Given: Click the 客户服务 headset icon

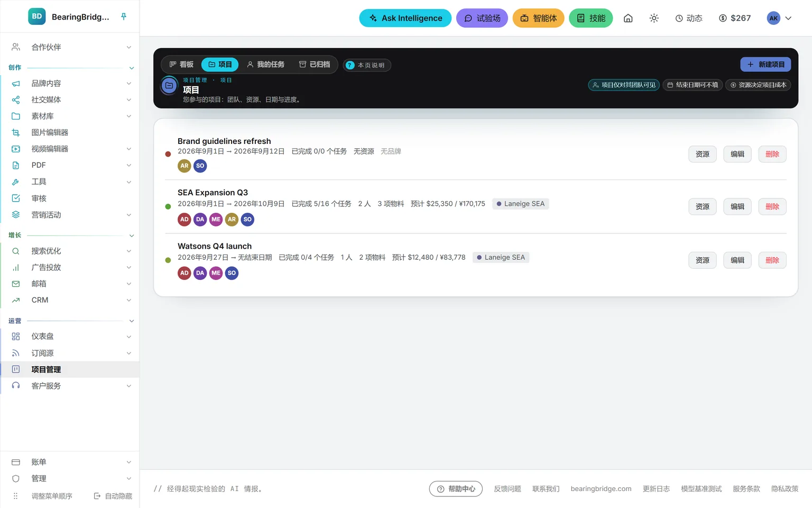Looking at the screenshot, I should coord(16,386).
